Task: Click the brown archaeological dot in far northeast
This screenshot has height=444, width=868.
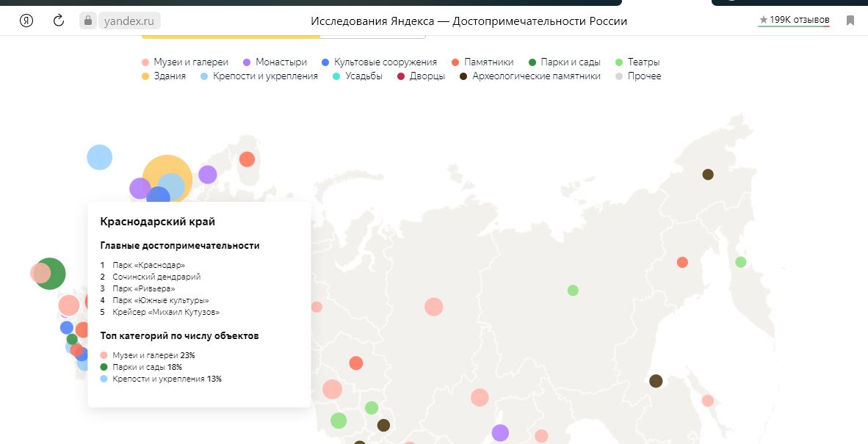Action: point(708,175)
